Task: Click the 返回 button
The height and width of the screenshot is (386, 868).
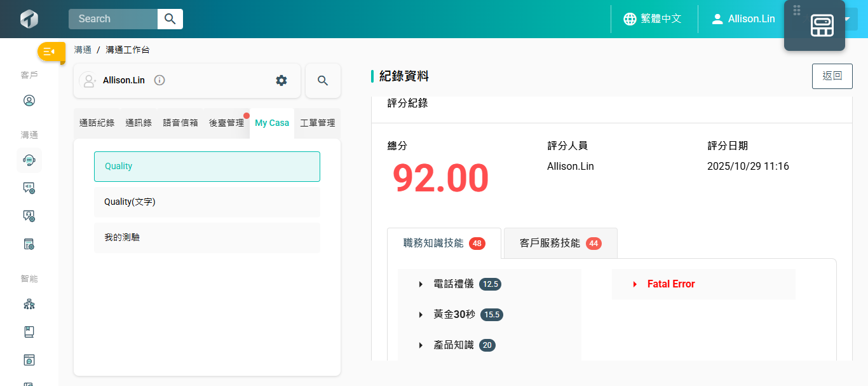Action: tap(832, 76)
